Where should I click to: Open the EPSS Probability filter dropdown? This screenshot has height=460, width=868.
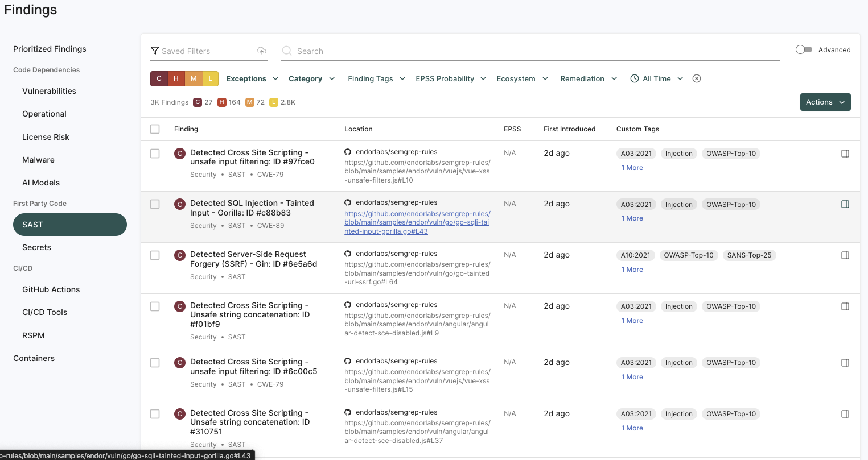click(x=451, y=78)
